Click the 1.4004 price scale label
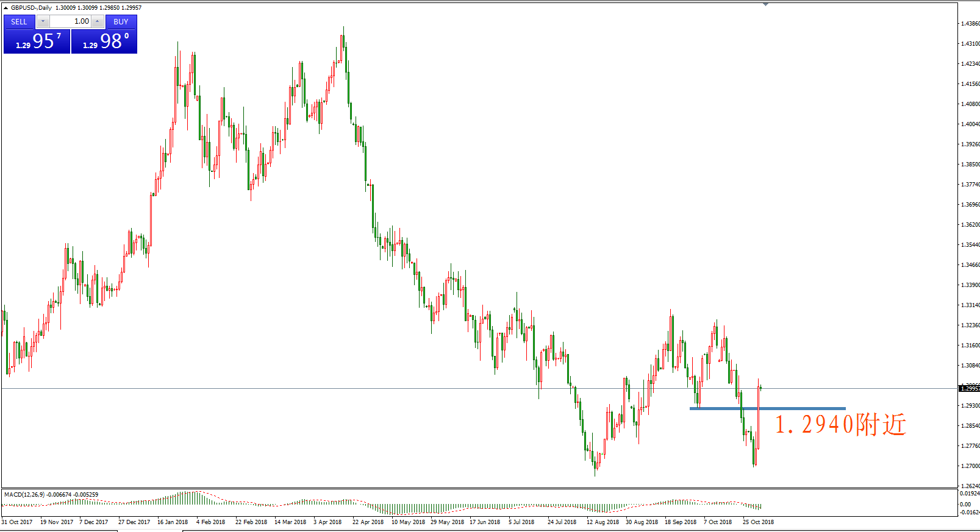Screen dimensions: 980x532 [970, 124]
